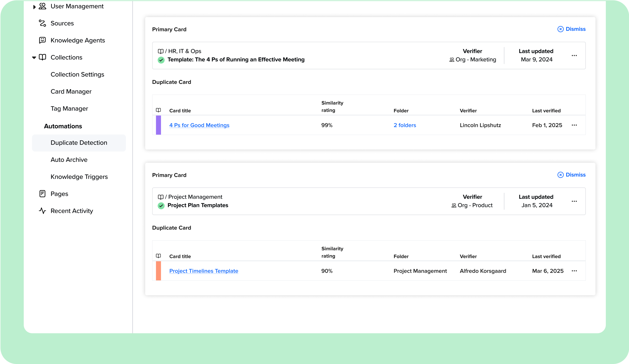
Task: Go to Auto Archive automation
Action: click(x=69, y=160)
